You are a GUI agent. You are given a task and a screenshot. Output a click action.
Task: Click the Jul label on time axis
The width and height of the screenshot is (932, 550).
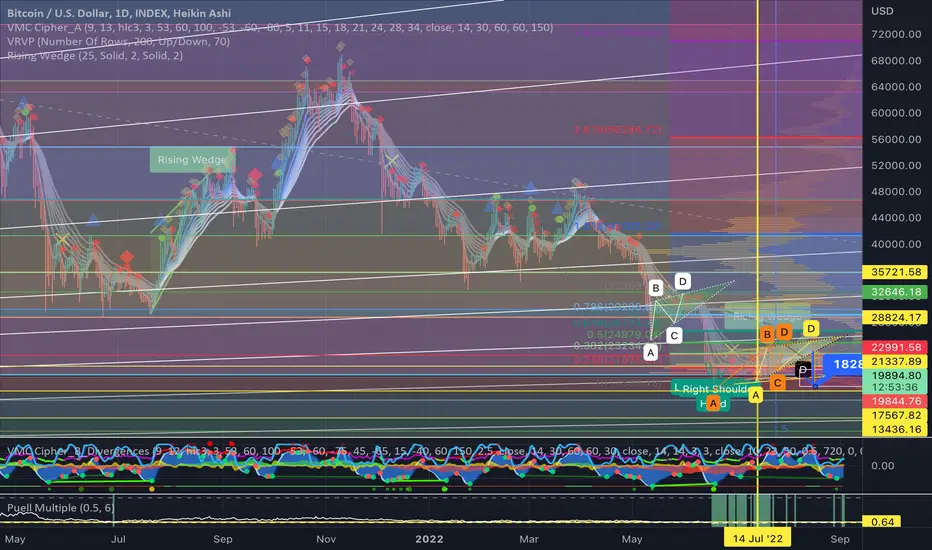tap(118, 539)
